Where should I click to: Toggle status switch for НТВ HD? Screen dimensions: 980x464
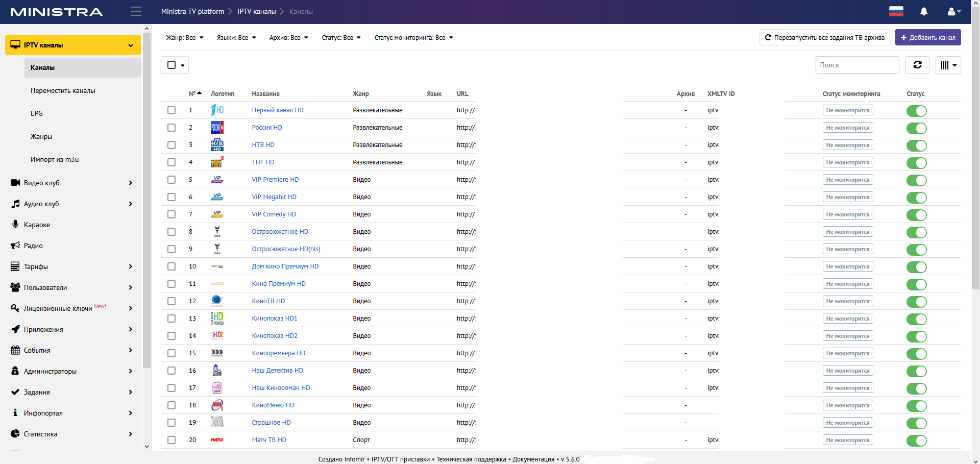(x=917, y=145)
